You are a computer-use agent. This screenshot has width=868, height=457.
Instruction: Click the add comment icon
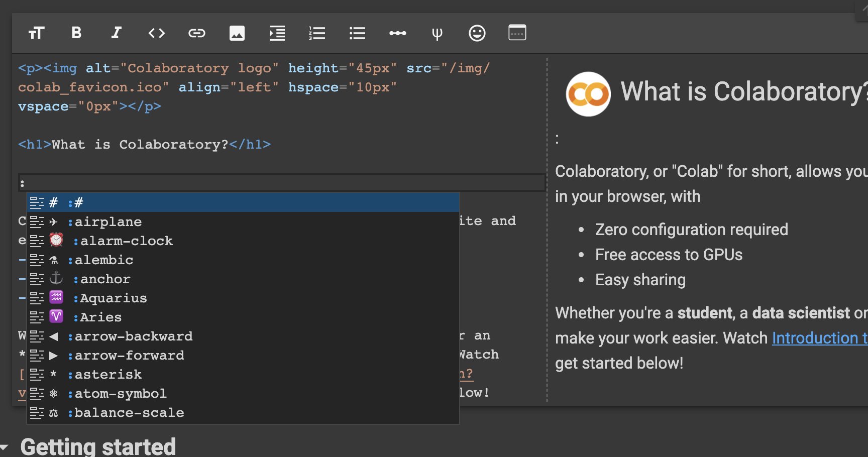pos(517,33)
